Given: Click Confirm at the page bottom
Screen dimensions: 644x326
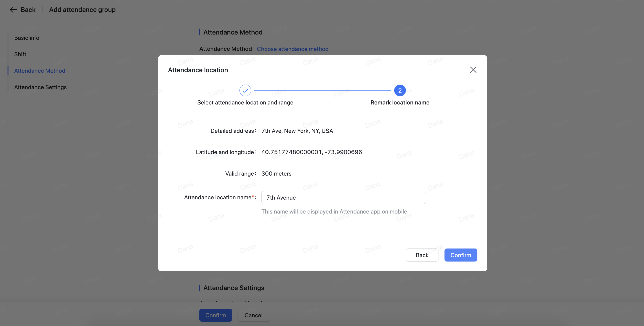Looking at the screenshot, I should [x=216, y=315].
